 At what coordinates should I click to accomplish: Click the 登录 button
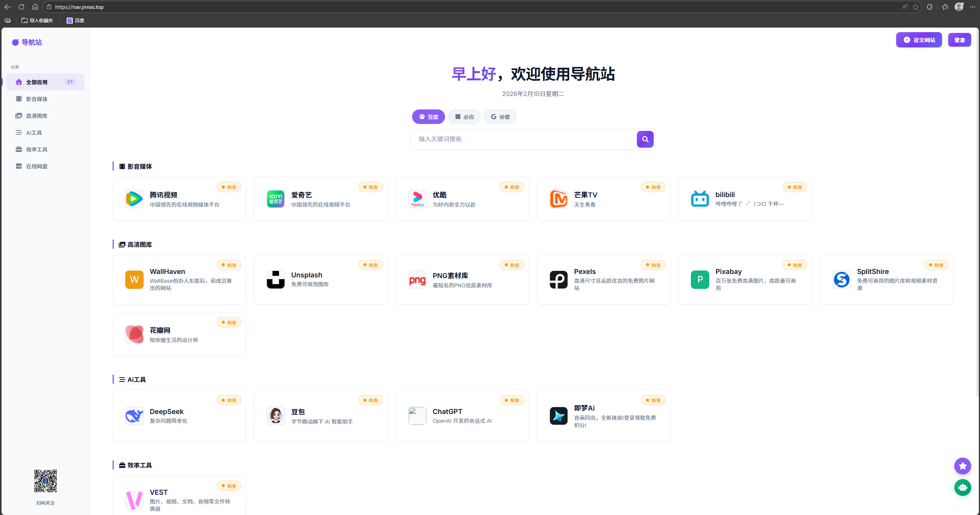[959, 40]
